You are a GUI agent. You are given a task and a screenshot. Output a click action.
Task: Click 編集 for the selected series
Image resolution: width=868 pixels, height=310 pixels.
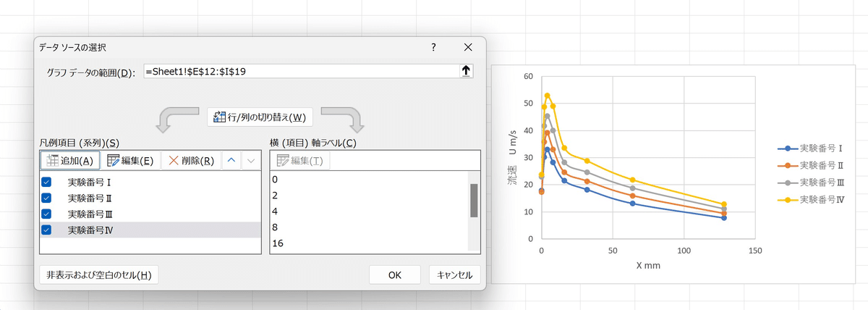(x=130, y=161)
